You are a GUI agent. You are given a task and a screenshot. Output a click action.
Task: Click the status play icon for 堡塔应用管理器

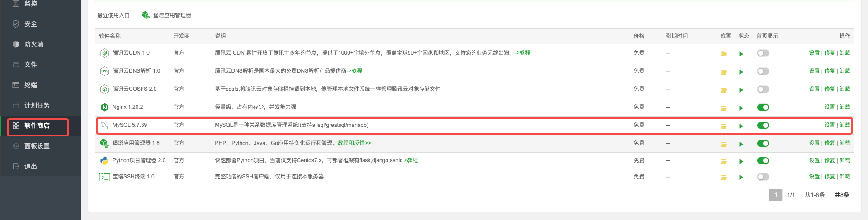pyautogui.click(x=741, y=144)
